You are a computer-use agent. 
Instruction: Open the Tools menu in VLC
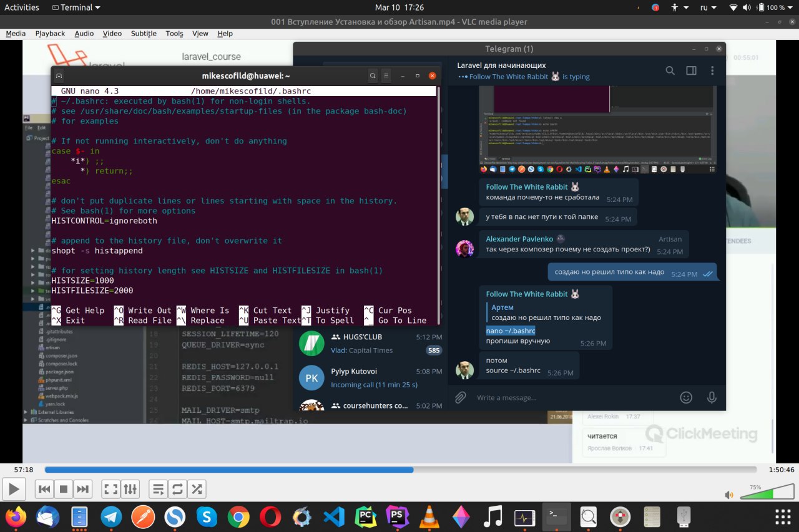point(174,34)
